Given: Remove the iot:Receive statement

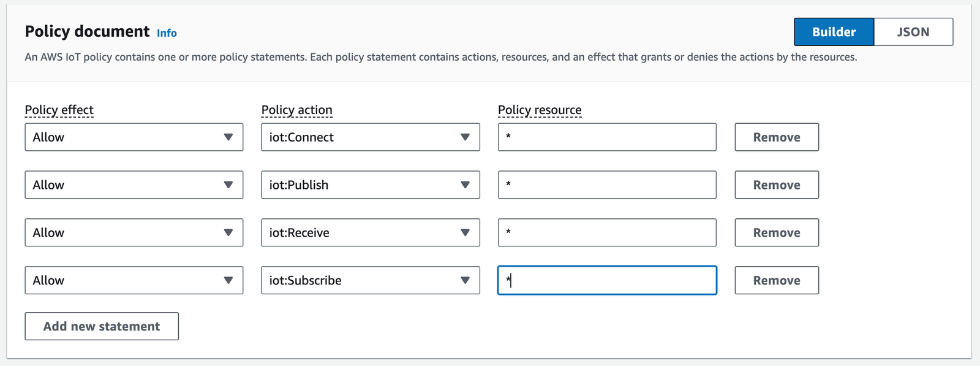Looking at the screenshot, I should coord(777,233).
